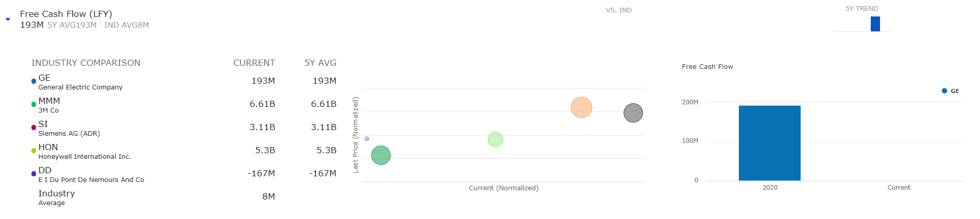
Task: Click the orange bubble in scatter chart
Action: point(581,107)
